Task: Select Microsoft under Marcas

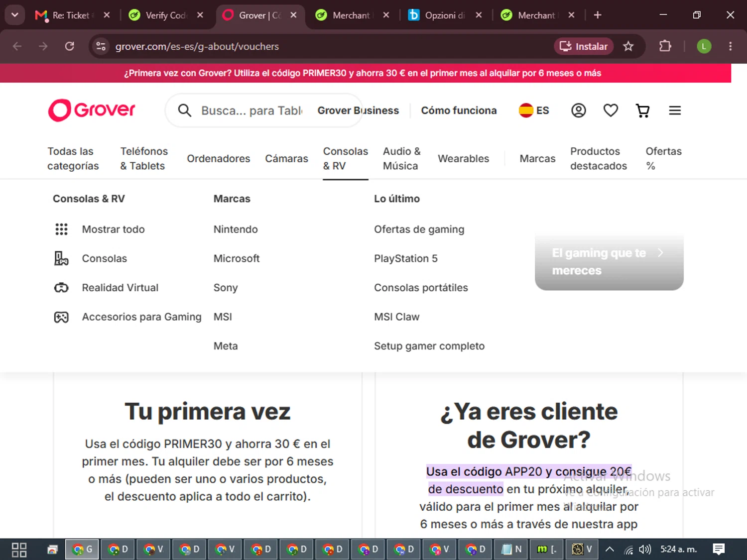Action: [237, 258]
